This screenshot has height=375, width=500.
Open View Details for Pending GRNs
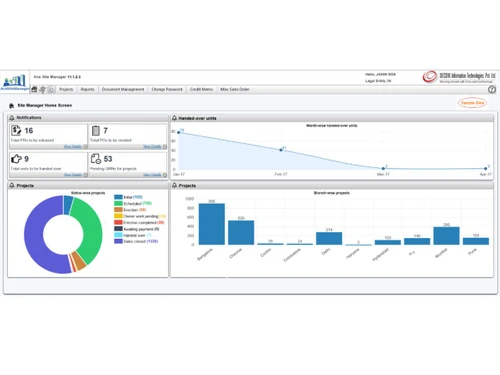coord(152,175)
